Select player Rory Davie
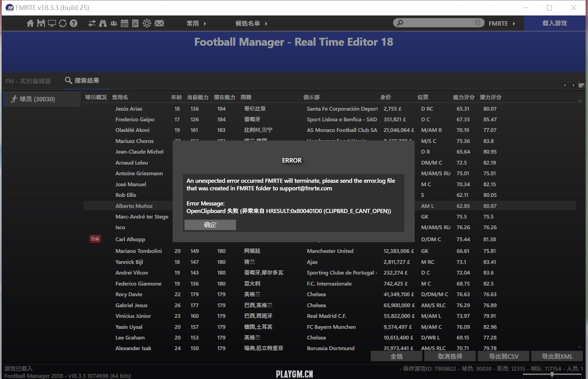The width and height of the screenshot is (588, 379). point(129,294)
